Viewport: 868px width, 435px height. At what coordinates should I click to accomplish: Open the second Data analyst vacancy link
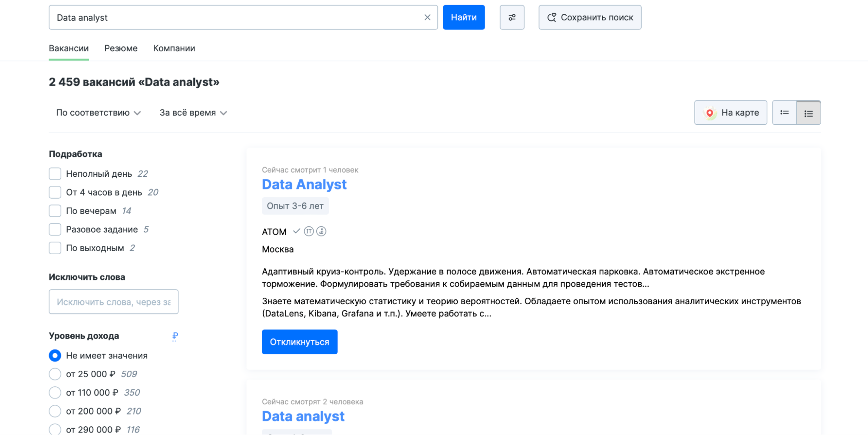coord(303,416)
